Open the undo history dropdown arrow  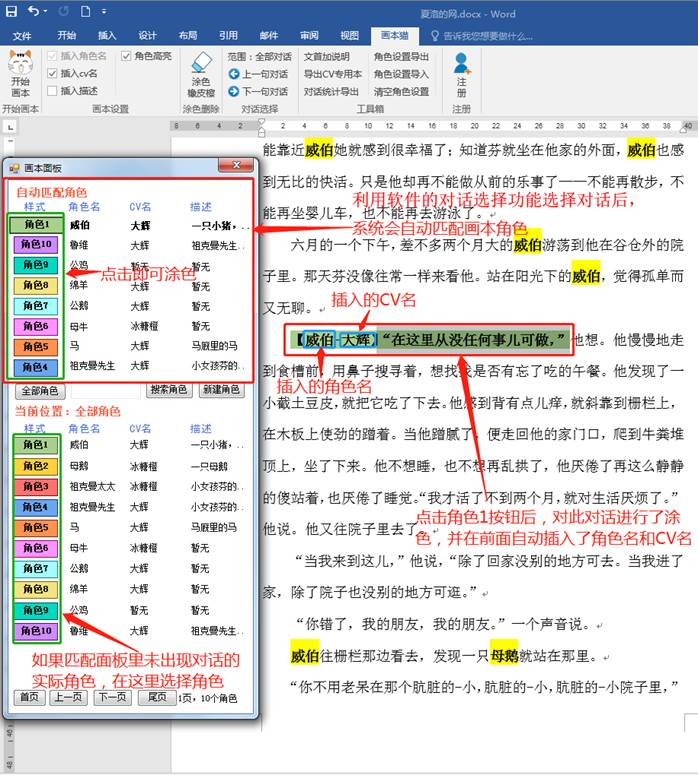tap(45, 11)
